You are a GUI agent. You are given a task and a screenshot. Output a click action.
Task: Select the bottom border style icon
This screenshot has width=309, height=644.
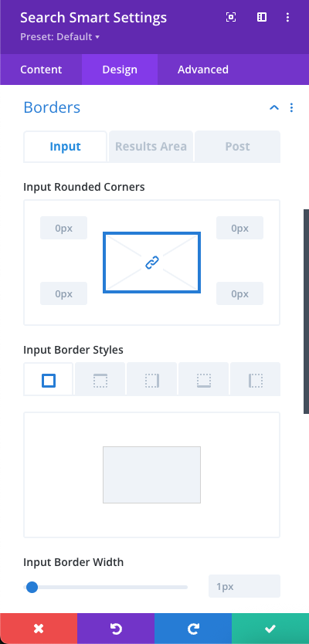(x=204, y=381)
